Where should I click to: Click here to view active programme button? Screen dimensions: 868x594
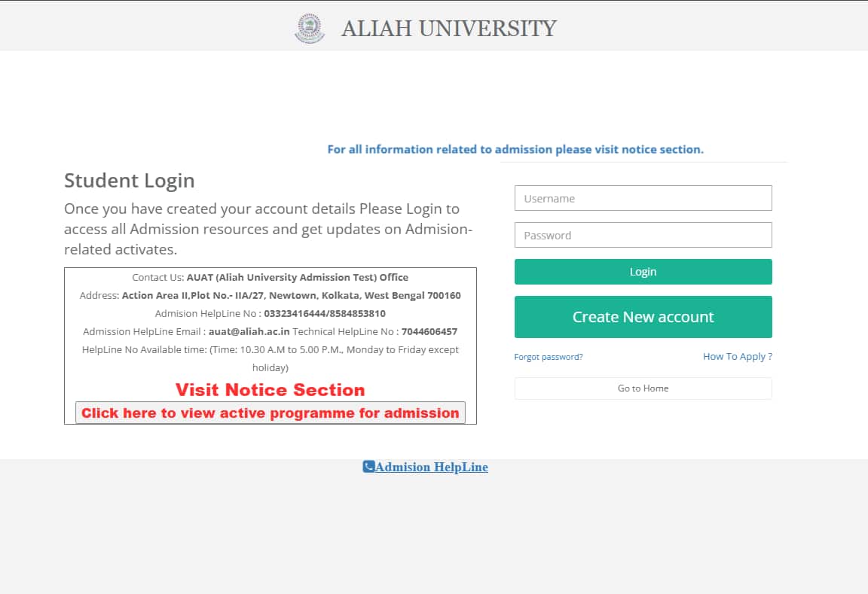coord(270,413)
